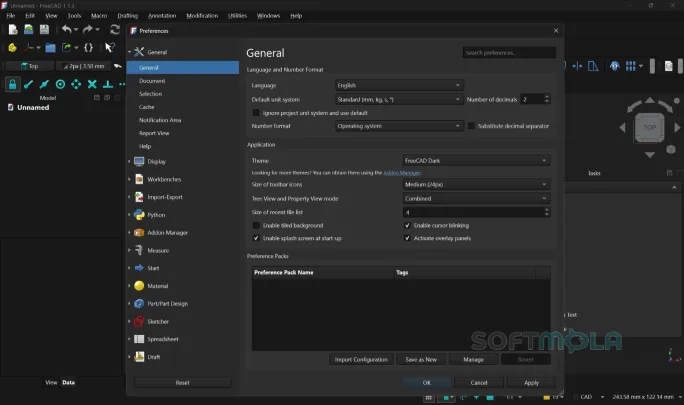
Task: Open the Language dropdown
Action: [x=399, y=86]
